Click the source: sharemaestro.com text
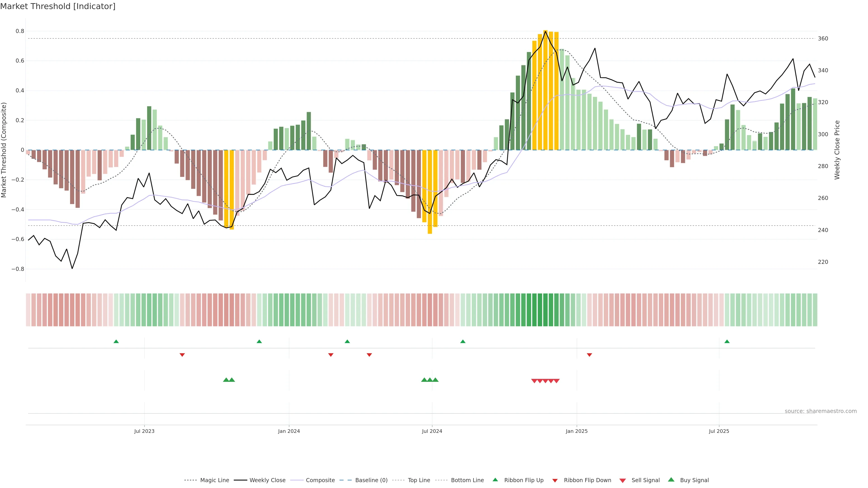Image resolution: width=868 pixels, height=488 pixels. [821, 411]
